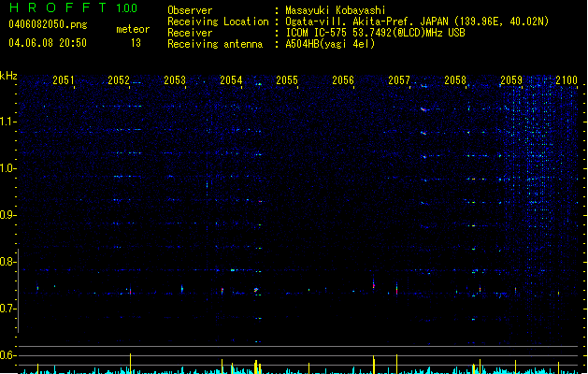Click the kHz axis unit label
The height and width of the screenshot is (374, 588).
[x=8, y=76]
